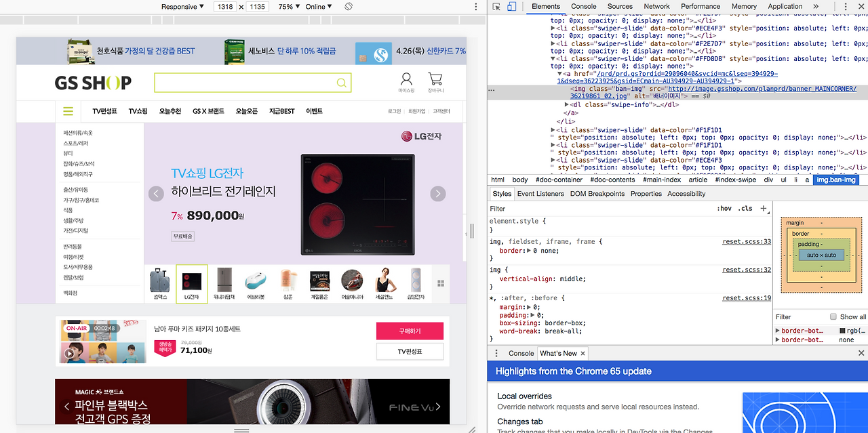Click the TV편성표 button in on-air box
868x433 pixels.
[x=410, y=352]
